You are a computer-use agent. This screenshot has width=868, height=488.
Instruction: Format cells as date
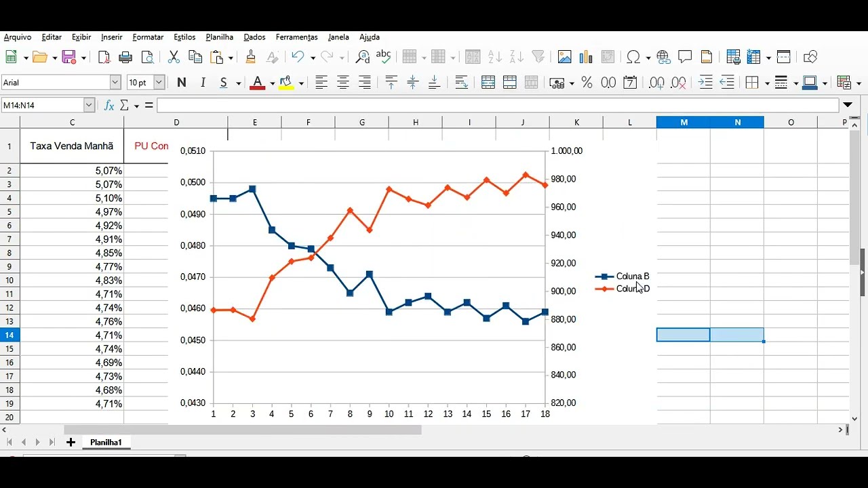coord(630,83)
